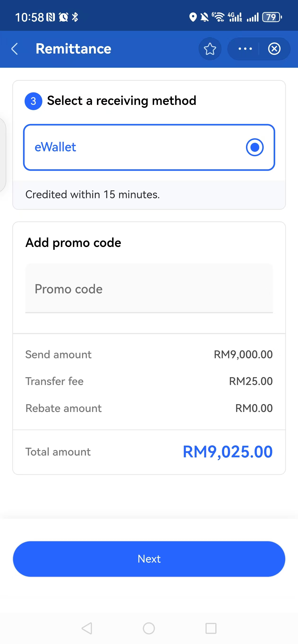Tap Android home circle button
Image resolution: width=298 pixels, height=644 pixels.
(x=149, y=628)
